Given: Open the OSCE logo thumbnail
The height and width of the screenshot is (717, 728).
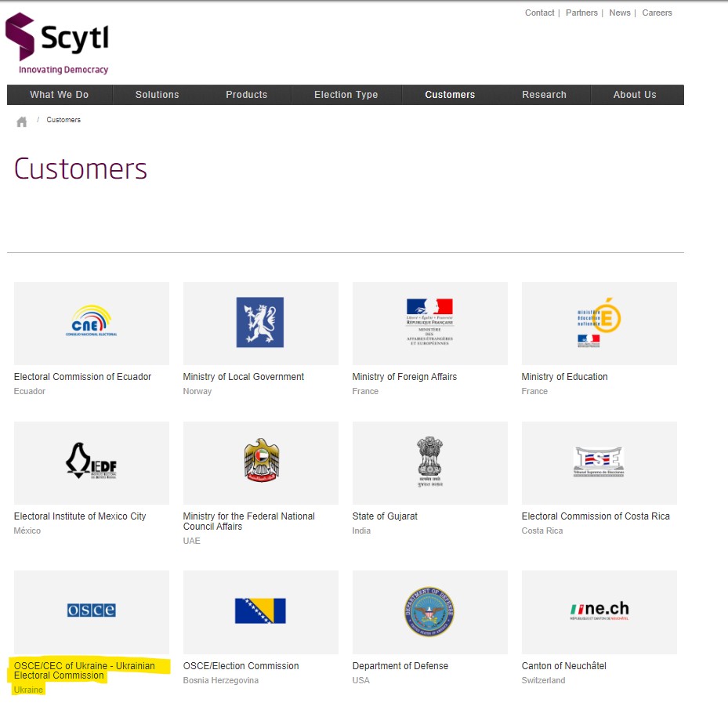Looking at the screenshot, I should point(92,612).
